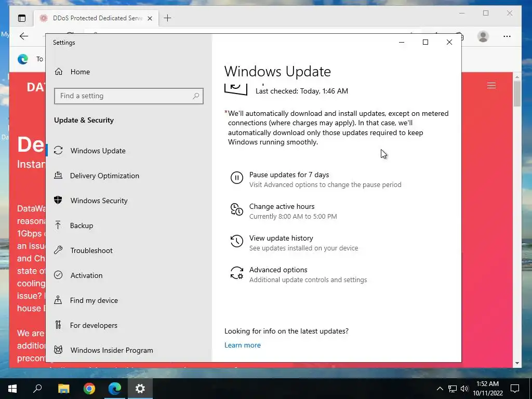532x399 pixels.
Task: Open the Windows Start menu
Action: coord(12,389)
